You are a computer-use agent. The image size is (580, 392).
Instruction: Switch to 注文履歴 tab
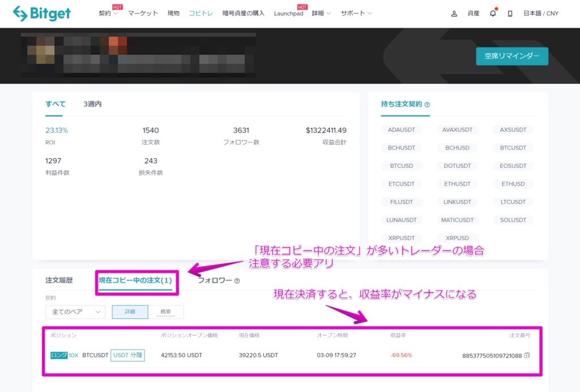59,280
